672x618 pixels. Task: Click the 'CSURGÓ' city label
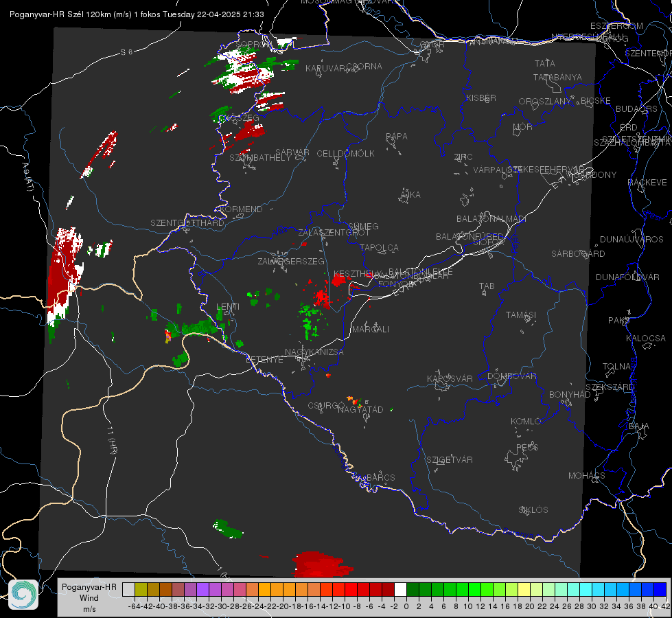coord(326,406)
